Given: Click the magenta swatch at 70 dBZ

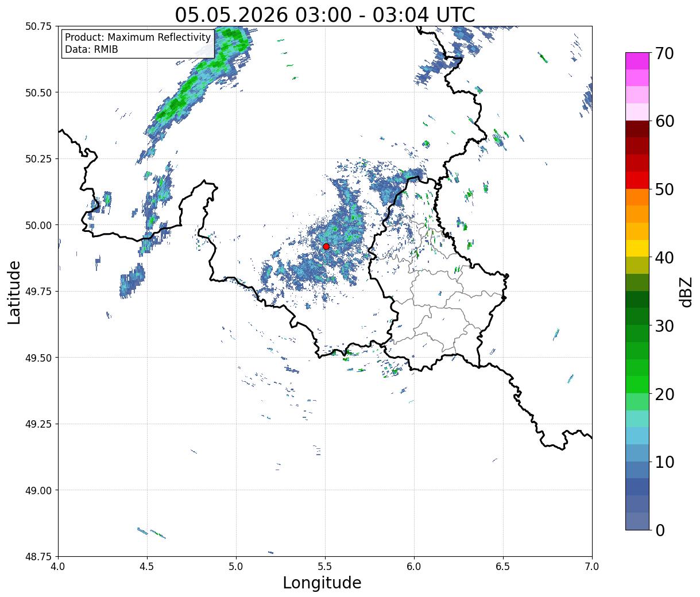Looking at the screenshot, I should tap(637, 61).
